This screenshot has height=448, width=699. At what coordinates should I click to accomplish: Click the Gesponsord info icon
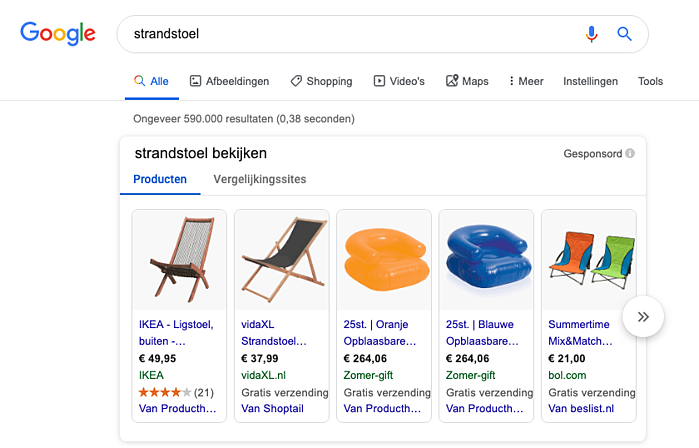click(630, 154)
